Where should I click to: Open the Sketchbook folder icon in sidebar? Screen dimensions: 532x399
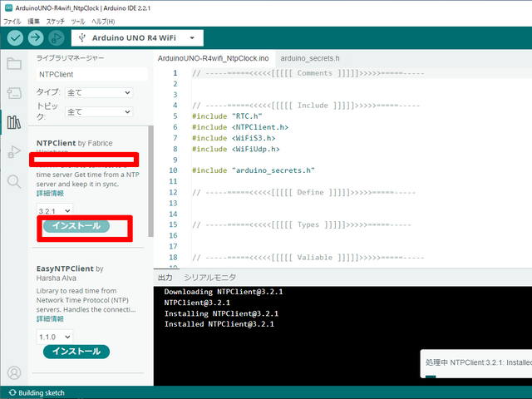[x=13, y=64]
